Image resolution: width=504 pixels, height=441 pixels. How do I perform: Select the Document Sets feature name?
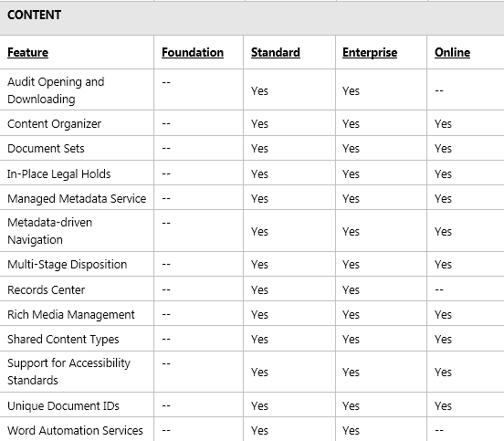click(x=46, y=149)
